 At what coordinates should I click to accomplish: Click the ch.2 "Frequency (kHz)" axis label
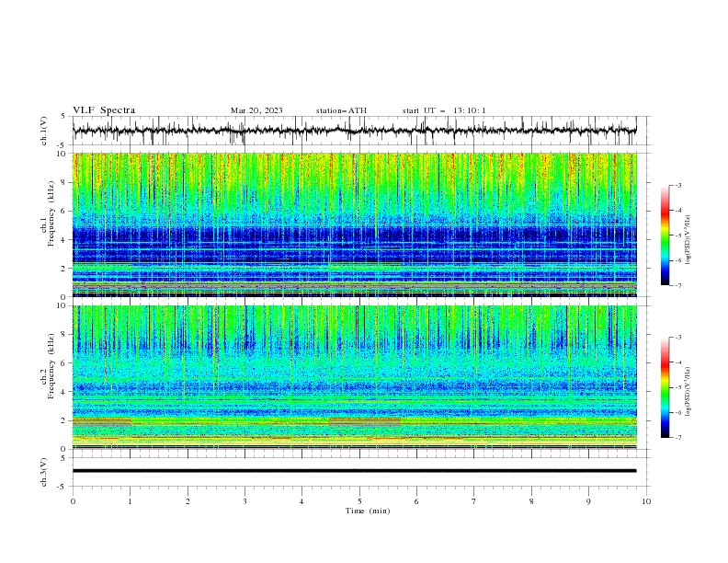click(x=51, y=366)
